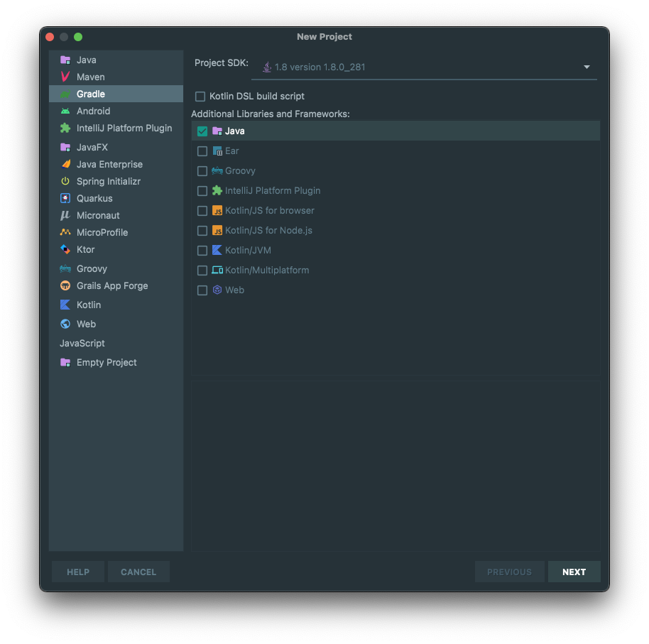Click the Maven project type icon
The height and width of the screenshot is (644, 649).
64,77
